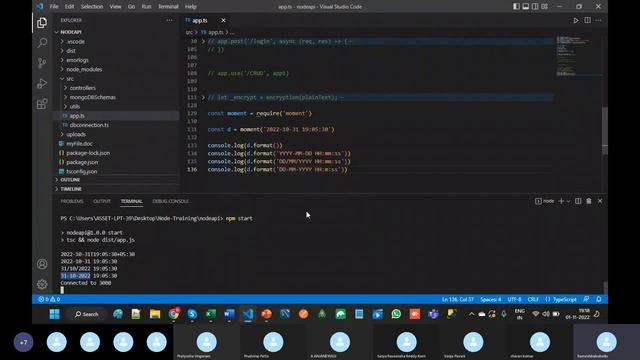Open the Selection menu
This screenshot has height=360, width=640.
coord(92,7)
